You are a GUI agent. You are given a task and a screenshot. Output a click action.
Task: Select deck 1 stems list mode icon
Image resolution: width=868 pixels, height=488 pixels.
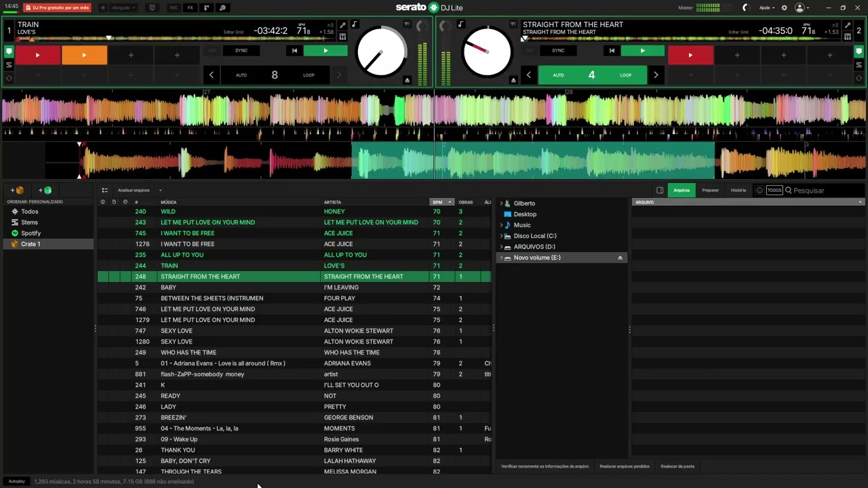tap(9, 65)
